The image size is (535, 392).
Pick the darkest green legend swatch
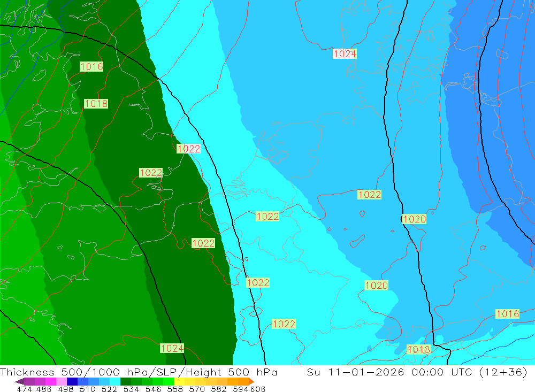pyautogui.click(x=126, y=381)
